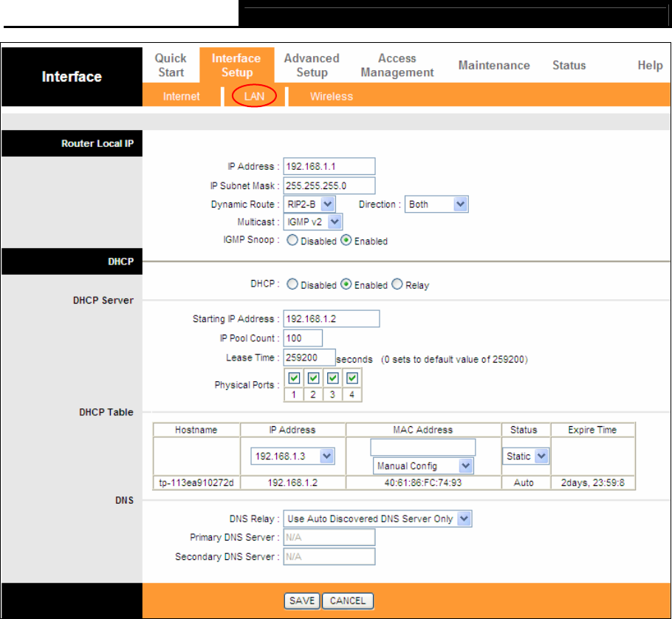Open the Quick Start tab
672x619 pixels.
170,65
